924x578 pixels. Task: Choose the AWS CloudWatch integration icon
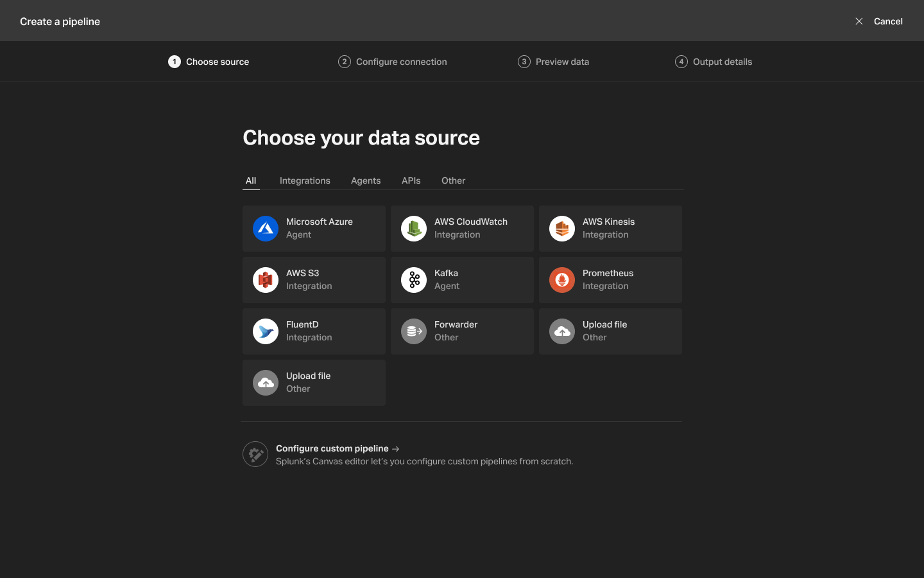click(414, 229)
